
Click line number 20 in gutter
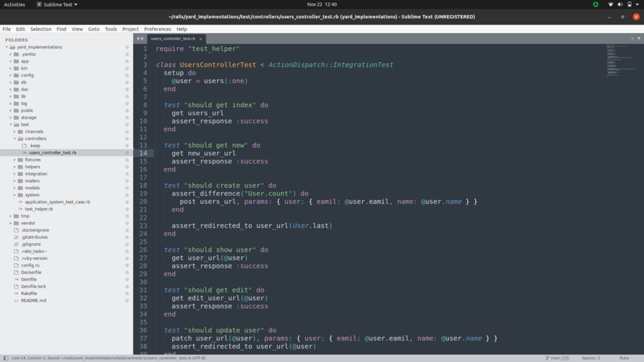point(143,202)
